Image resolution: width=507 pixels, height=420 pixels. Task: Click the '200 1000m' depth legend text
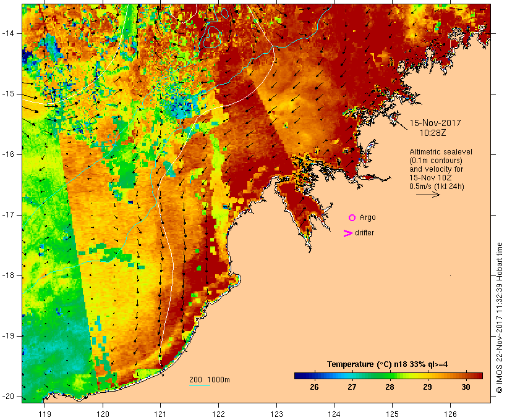(210, 380)
